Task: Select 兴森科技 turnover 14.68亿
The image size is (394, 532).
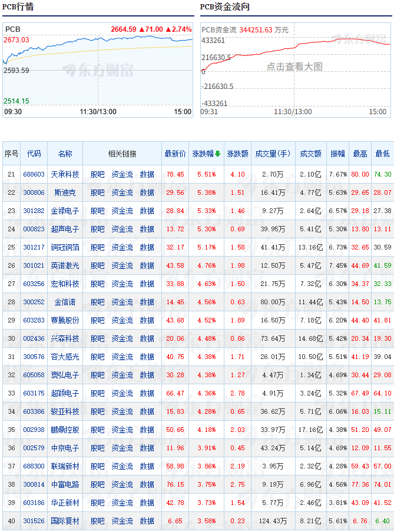Action: (310, 338)
